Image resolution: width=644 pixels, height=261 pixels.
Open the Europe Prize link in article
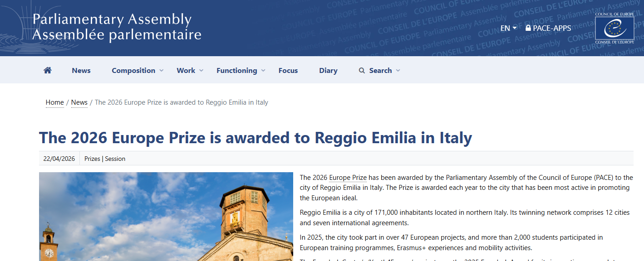pyautogui.click(x=348, y=178)
